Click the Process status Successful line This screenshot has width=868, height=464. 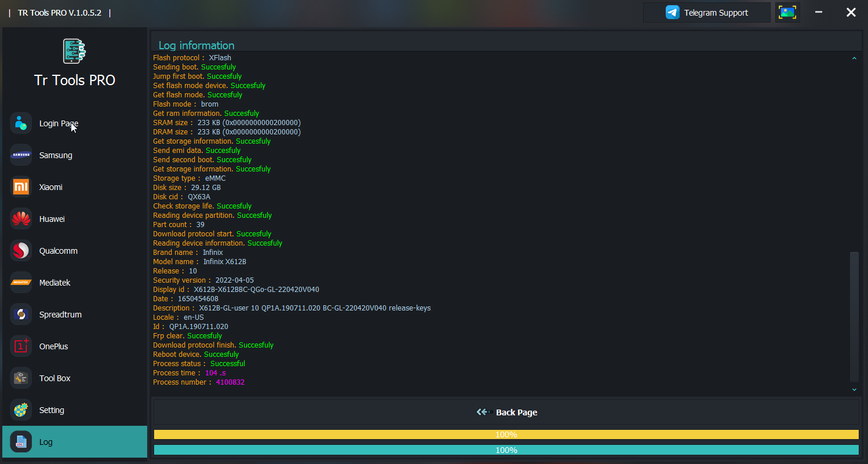coord(199,364)
